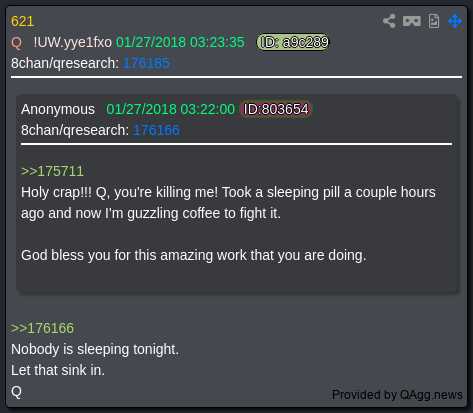Click the quoted timestamp 01/27/2018 03:22:00
This screenshot has width=473, height=413.
point(170,109)
